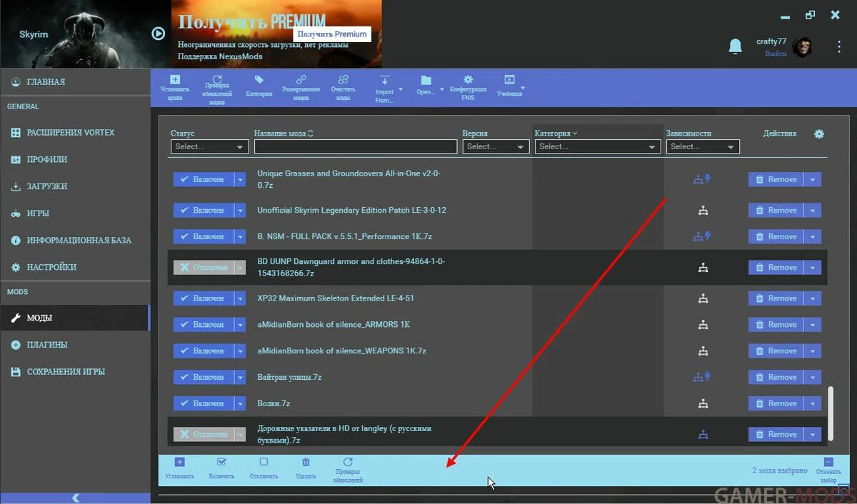Click the Import From download icon

(x=384, y=81)
